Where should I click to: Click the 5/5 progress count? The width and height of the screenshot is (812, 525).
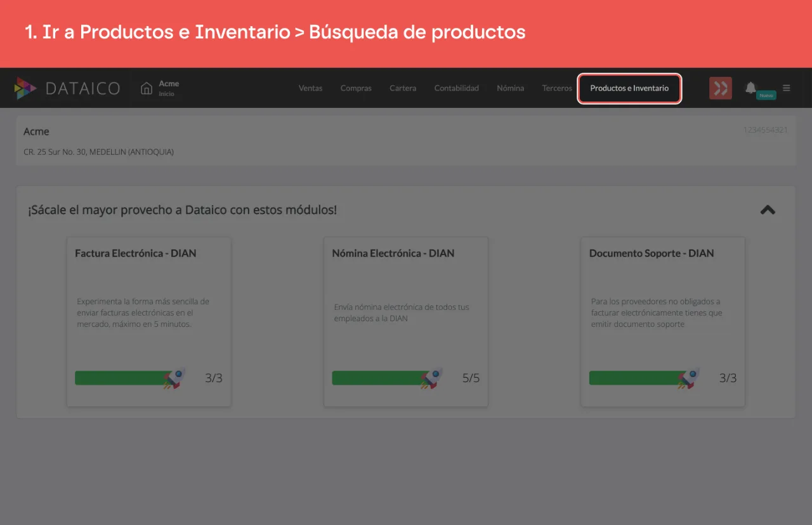pyautogui.click(x=471, y=378)
